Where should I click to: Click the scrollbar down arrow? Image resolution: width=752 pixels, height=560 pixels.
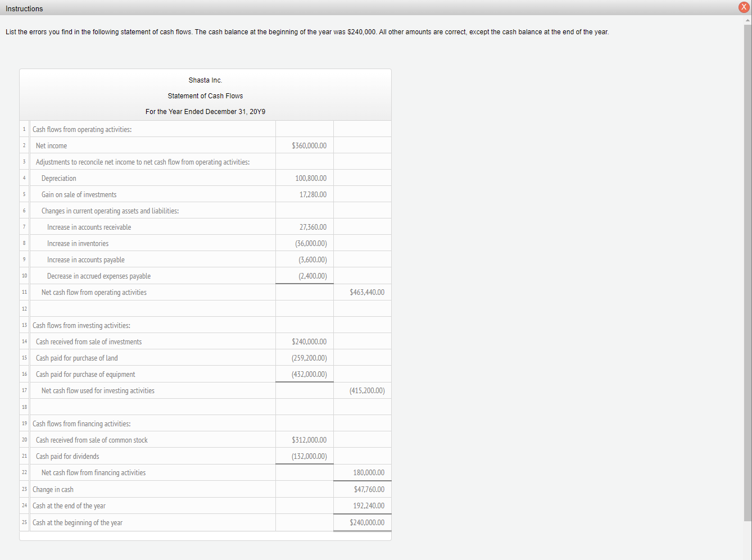coord(748,555)
